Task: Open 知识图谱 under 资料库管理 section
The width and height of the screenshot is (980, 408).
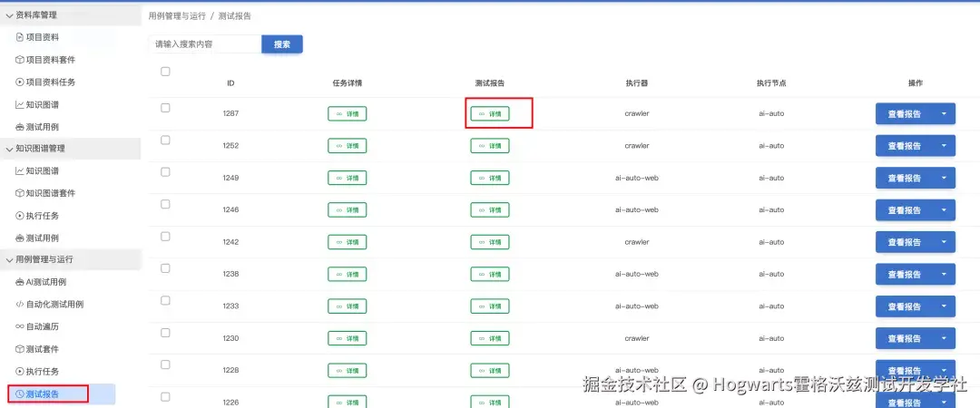Action: point(37,104)
